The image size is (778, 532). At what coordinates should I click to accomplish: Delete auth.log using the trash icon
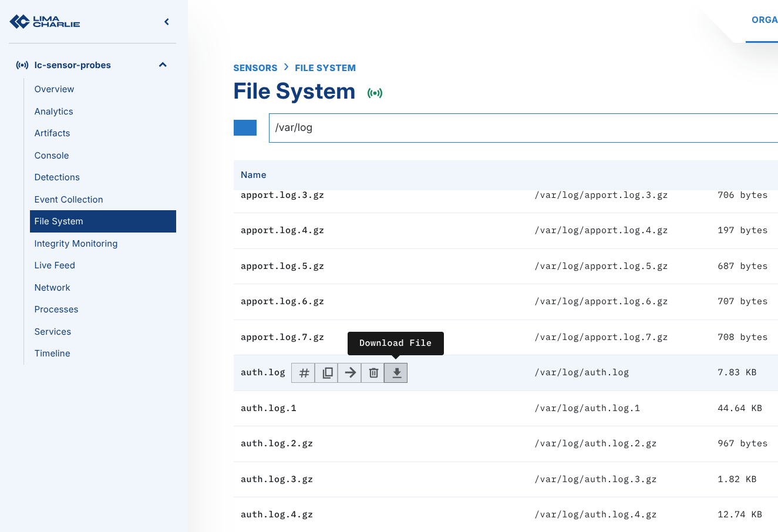(x=373, y=373)
